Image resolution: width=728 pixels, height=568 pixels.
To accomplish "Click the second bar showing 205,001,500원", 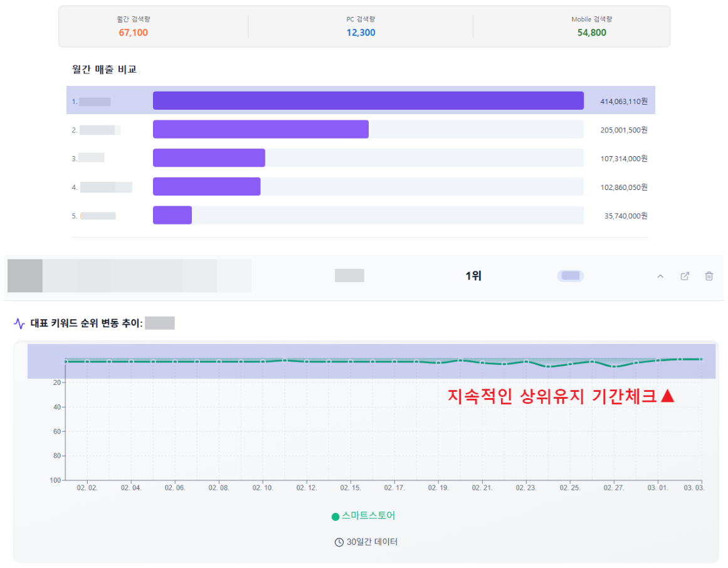I will click(x=260, y=130).
